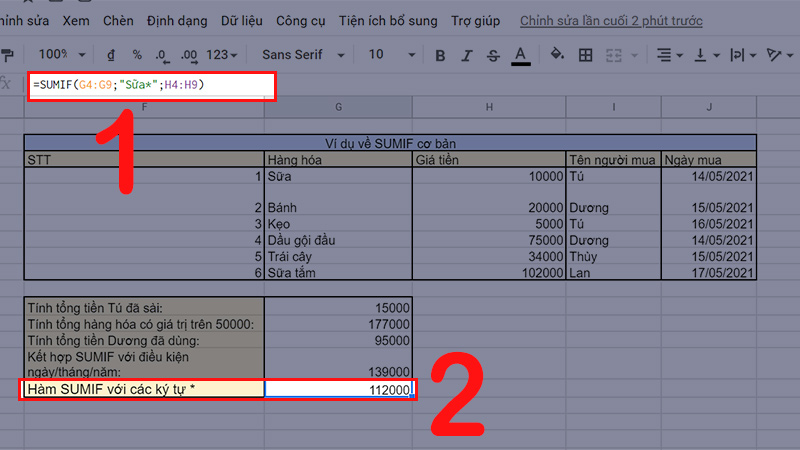Viewport: 800px width, 450px height.
Task: Select the date cell 17/05/2021
Action: [709, 272]
